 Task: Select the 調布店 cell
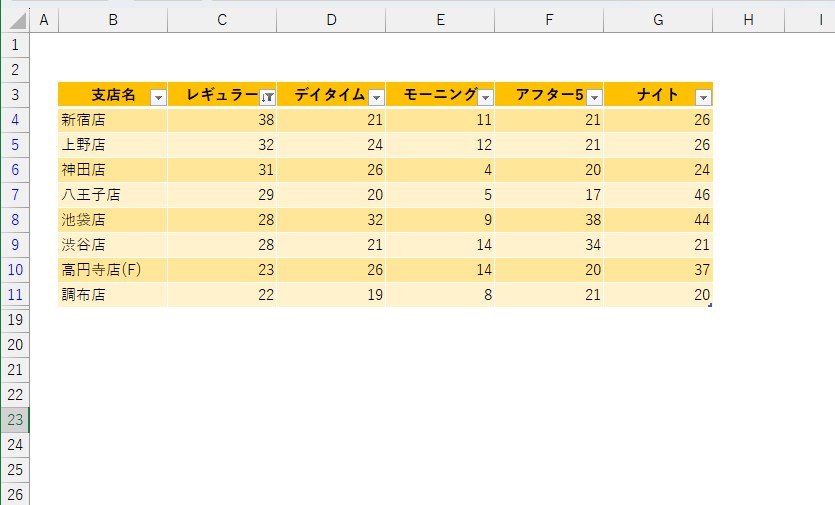pos(113,295)
